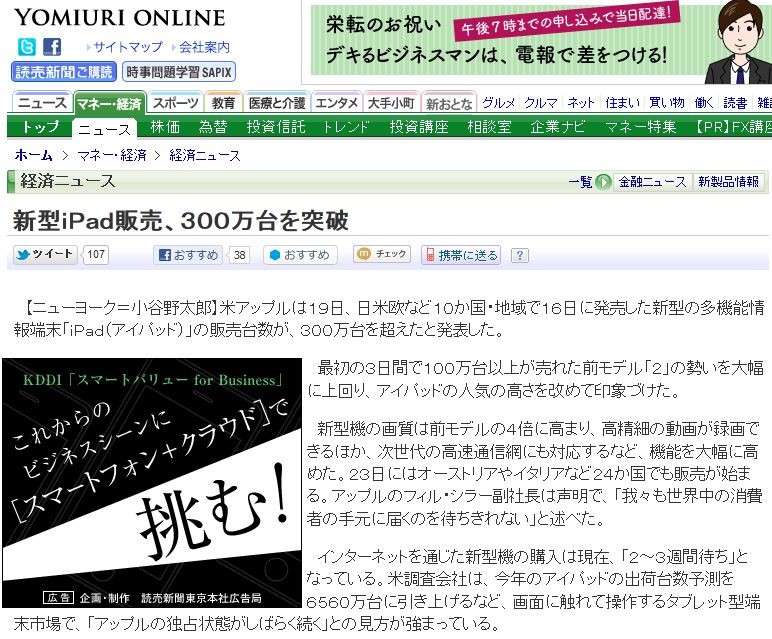Image resolution: width=772 pixels, height=639 pixels.
Task: Click the question mark help icon
Action: (519, 255)
